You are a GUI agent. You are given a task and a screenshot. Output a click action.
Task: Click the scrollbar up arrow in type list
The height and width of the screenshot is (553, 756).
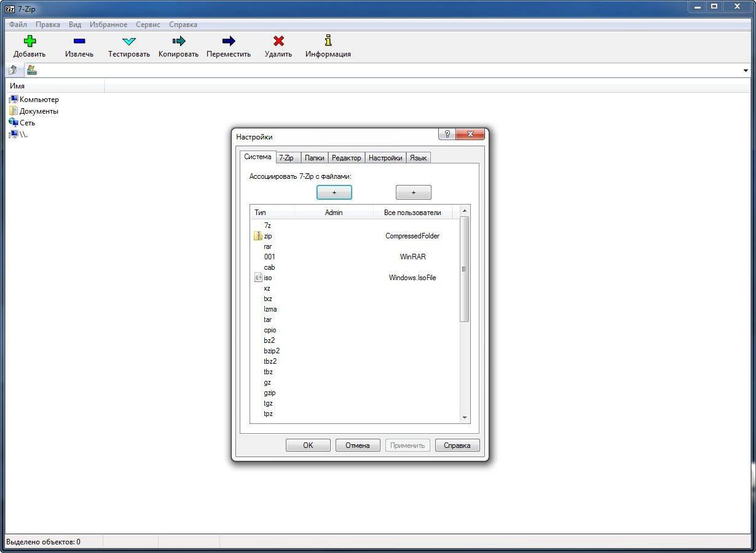coord(465,211)
